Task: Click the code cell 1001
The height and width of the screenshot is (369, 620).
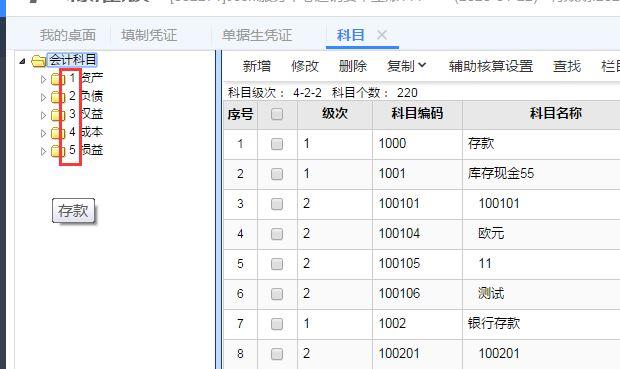Action: click(417, 174)
